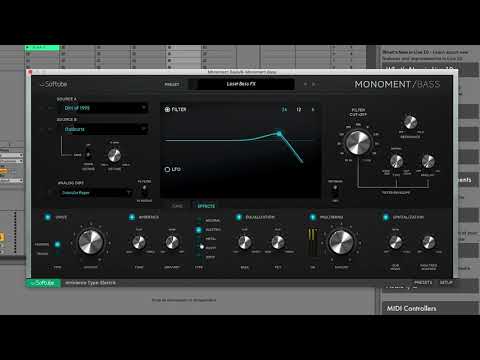Click the Resonance knob at top right
The height and width of the screenshot is (360, 480).
[x=410, y=122]
